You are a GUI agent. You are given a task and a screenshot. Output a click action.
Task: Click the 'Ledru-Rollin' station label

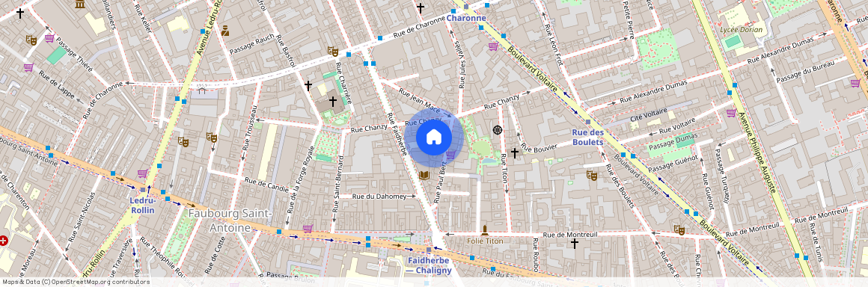point(144,205)
